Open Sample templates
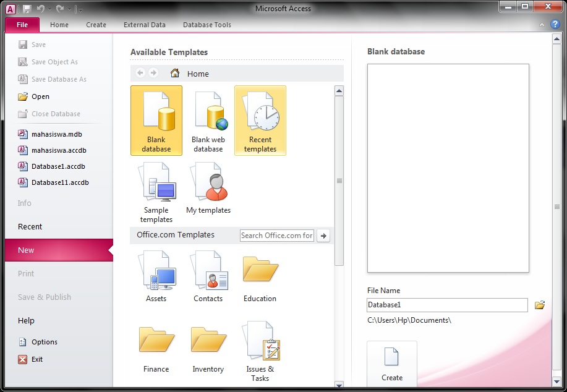Image resolution: width=567 pixels, height=392 pixels. tap(156, 192)
